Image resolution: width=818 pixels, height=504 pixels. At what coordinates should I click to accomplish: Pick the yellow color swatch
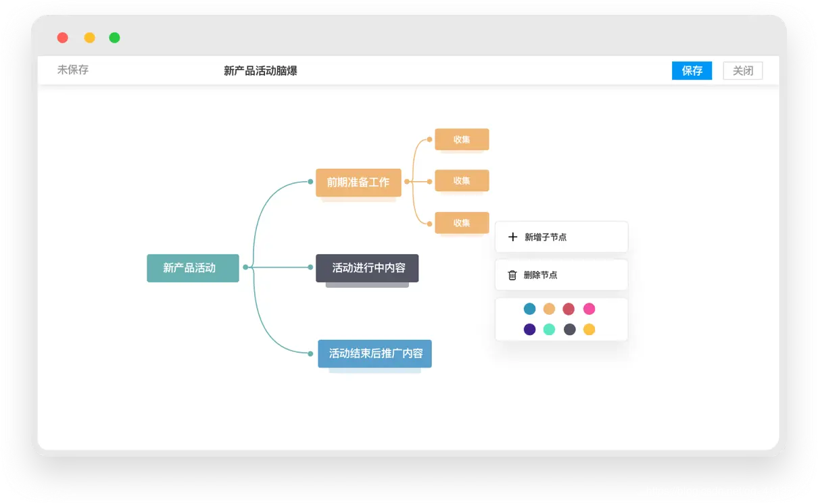tap(589, 330)
